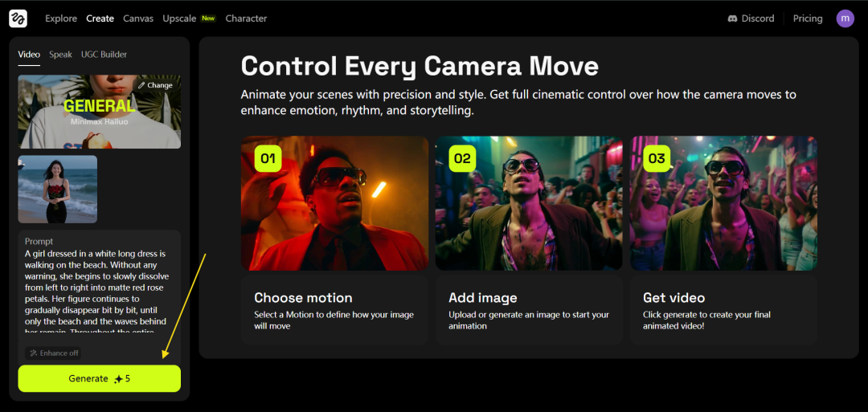
Task: Click the 03 step badge
Action: 657,158
